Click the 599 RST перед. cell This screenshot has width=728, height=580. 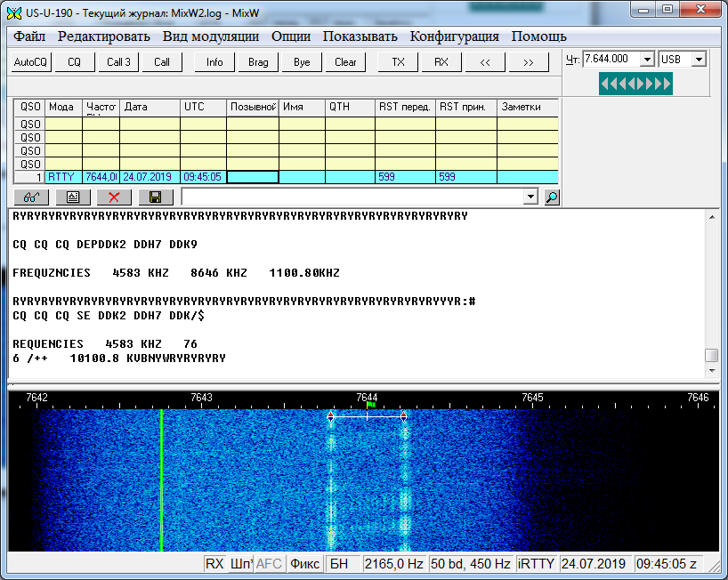405,177
